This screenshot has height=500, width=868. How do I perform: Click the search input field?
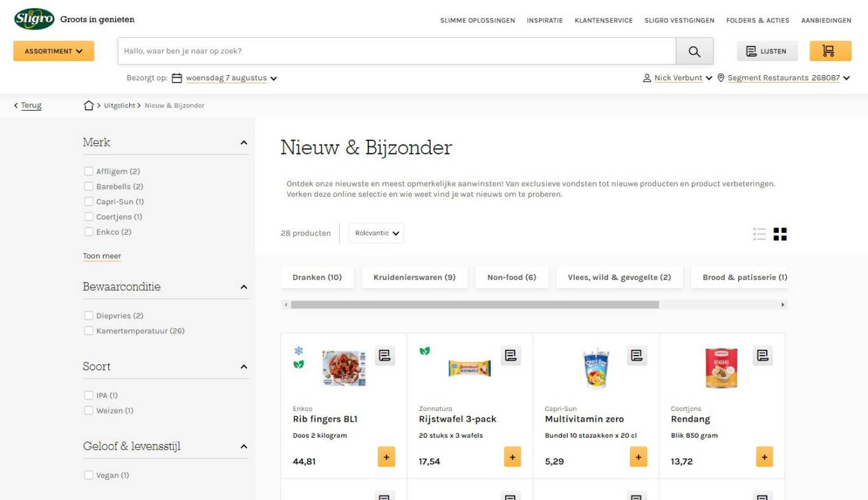(x=396, y=51)
